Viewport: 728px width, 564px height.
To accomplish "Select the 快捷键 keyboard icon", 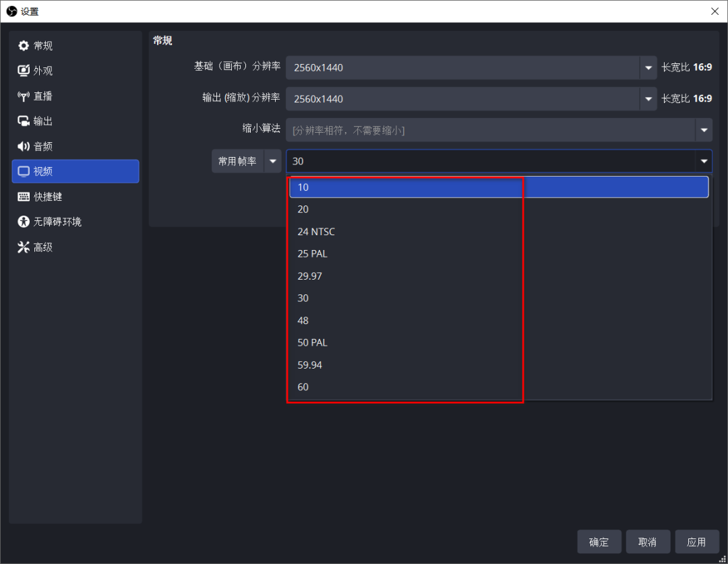I will click(x=24, y=197).
